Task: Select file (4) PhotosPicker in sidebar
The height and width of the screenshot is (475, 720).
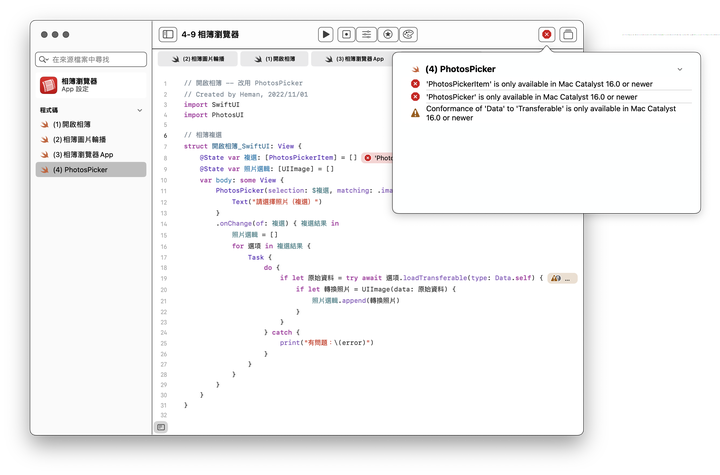Action: point(91,170)
